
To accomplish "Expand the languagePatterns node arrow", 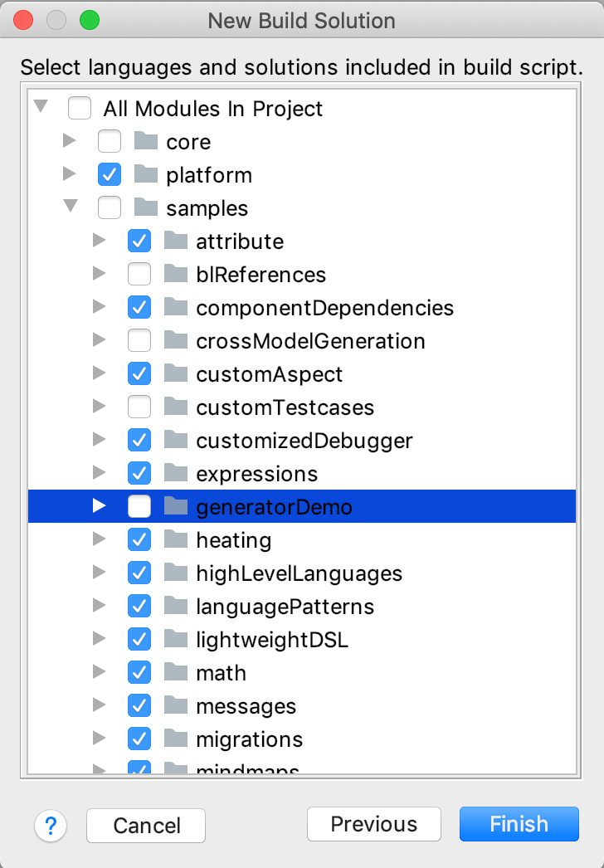I will point(100,607).
